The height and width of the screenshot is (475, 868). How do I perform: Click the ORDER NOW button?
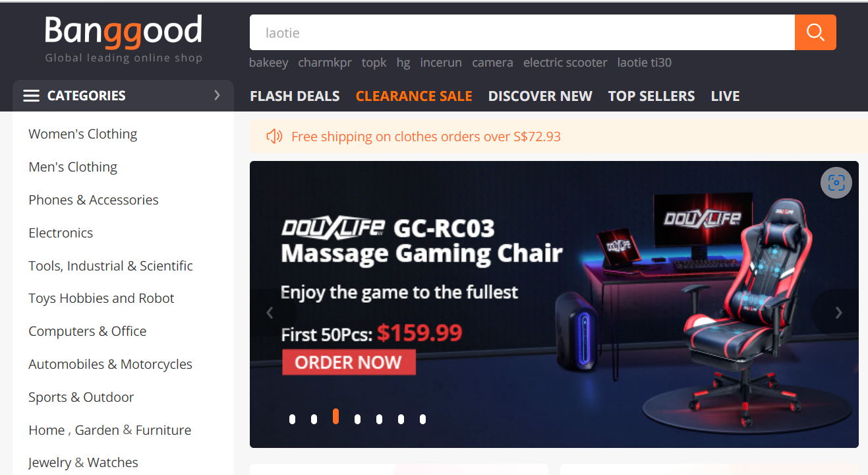click(349, 362)
